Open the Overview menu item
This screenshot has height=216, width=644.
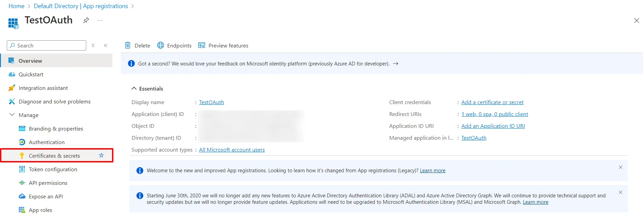pos(56,61)
